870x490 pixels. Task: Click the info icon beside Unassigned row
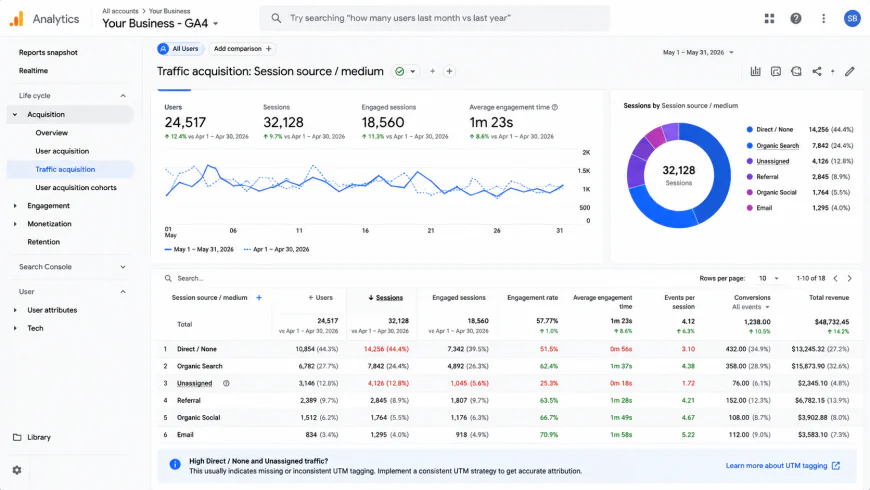click(x=226, y=383)
